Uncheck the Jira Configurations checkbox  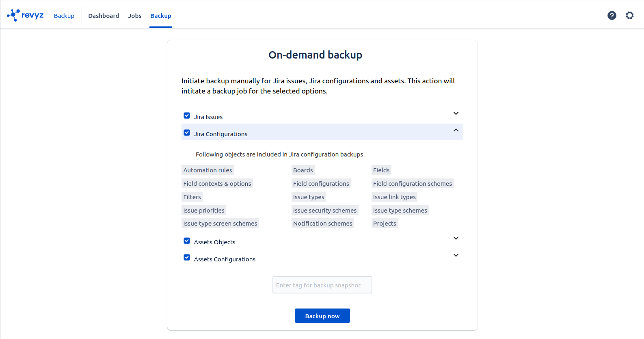[187, 133]
